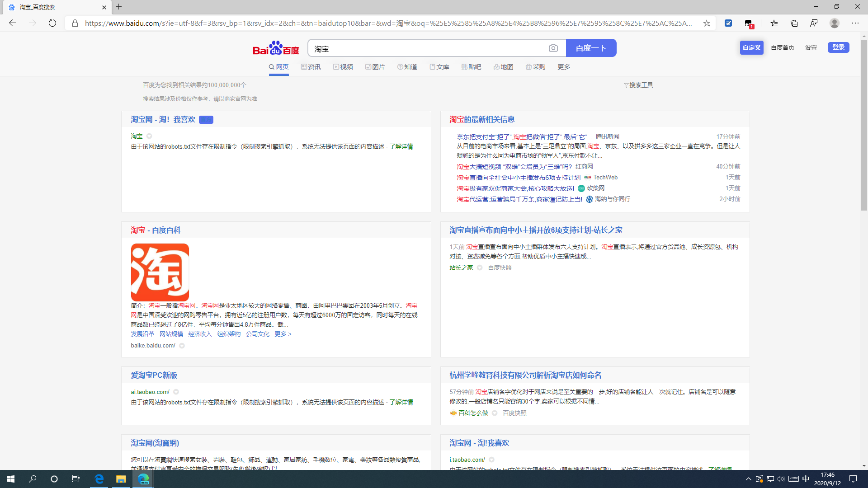
Task: Open the extension icon showing a red badge
Action: [748, 23]
